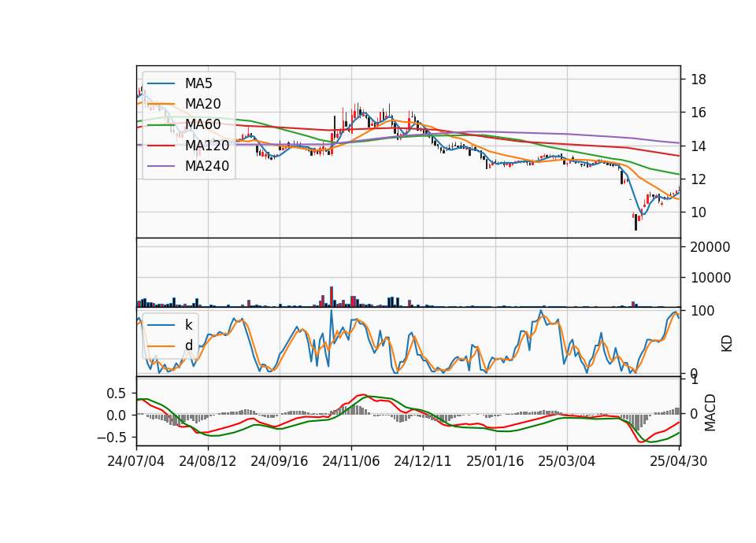The image size is (756, 543).
Task: Click the MACD left axis value 0.5
Action: 117,393
